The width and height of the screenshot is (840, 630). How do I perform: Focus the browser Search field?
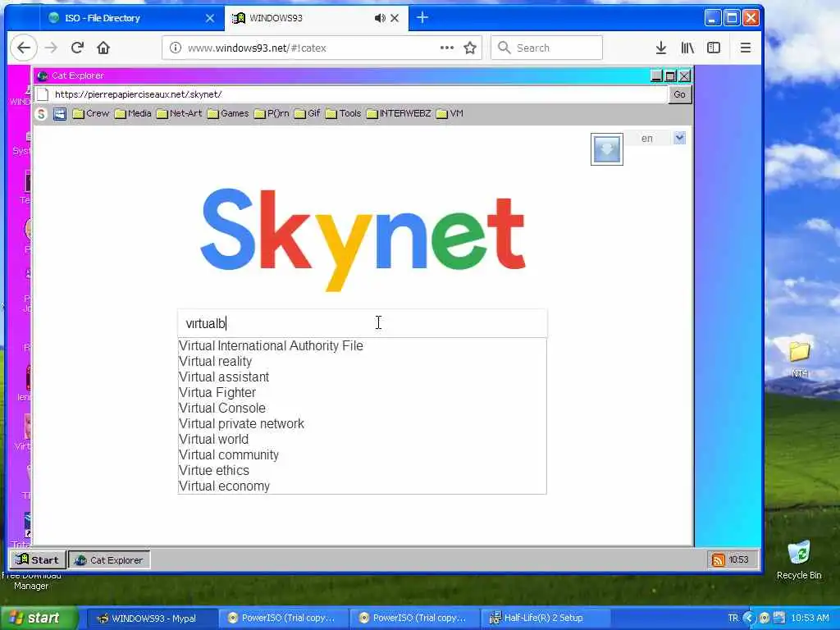[546, 48]
